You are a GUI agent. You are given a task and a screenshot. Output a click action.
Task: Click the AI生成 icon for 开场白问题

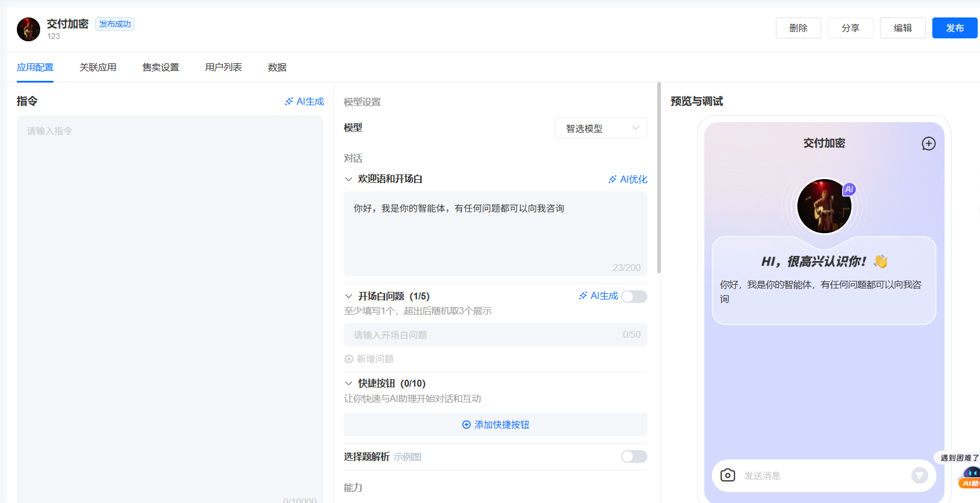[x=583, y=296]
